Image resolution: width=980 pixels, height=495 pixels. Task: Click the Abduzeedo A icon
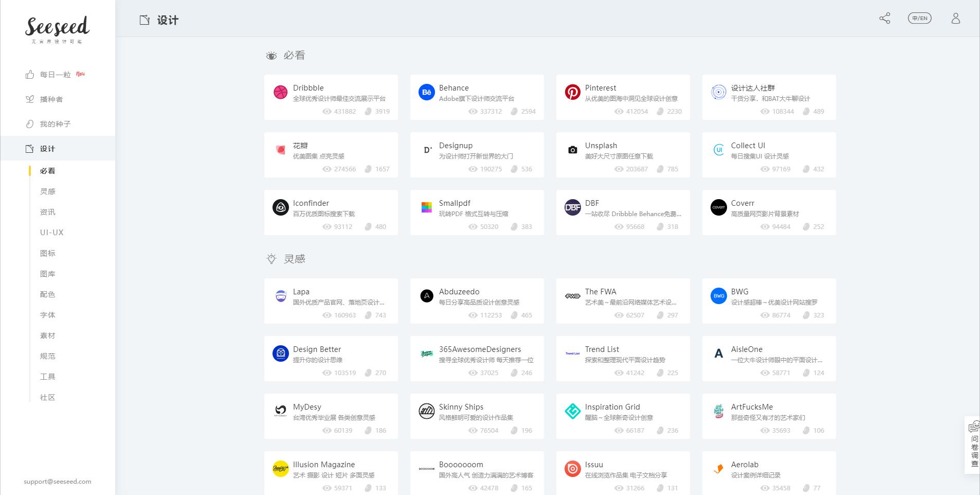coord(427,296)
